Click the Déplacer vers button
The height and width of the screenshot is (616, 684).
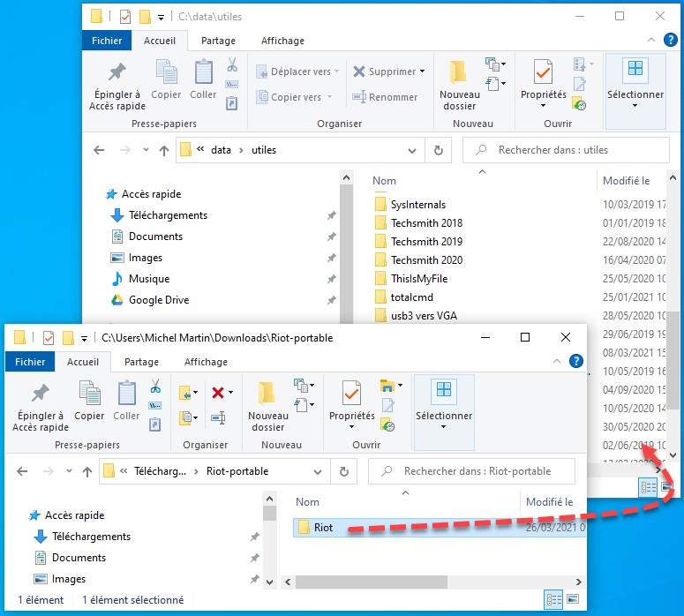[x=294, y=71]
